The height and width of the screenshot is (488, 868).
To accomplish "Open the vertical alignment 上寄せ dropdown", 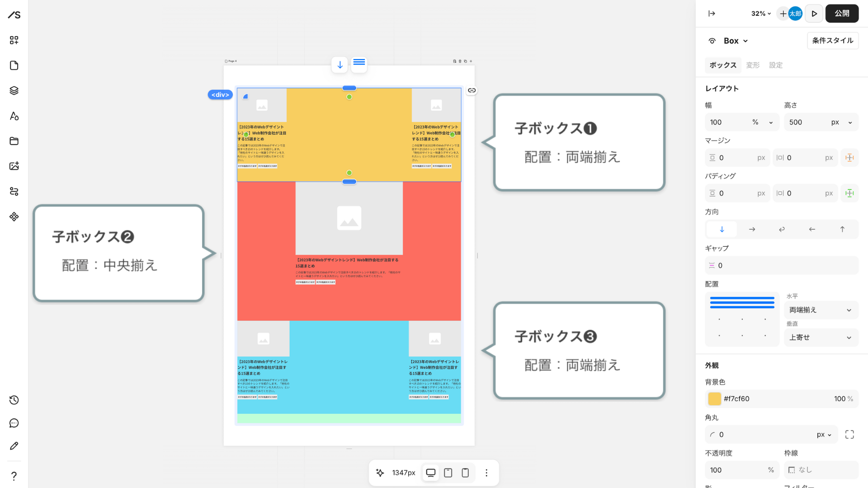I will pos(820,338).
